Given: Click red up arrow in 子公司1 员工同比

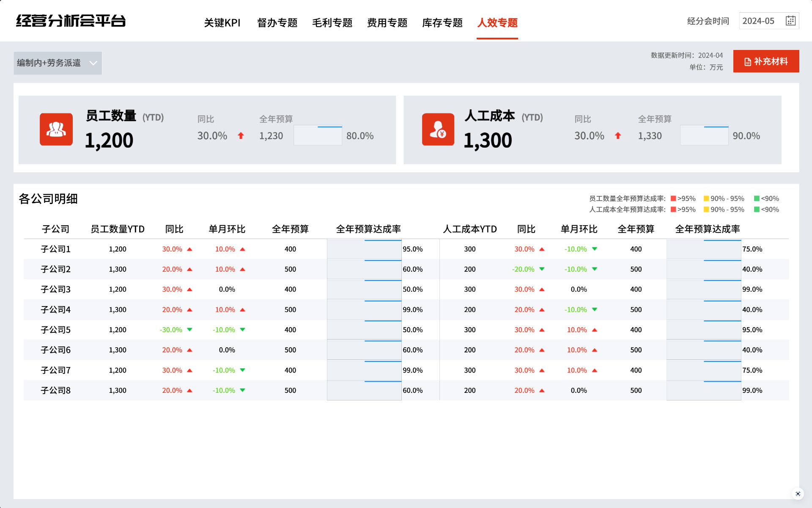Looking at the screenshot, I should [189, 249].
